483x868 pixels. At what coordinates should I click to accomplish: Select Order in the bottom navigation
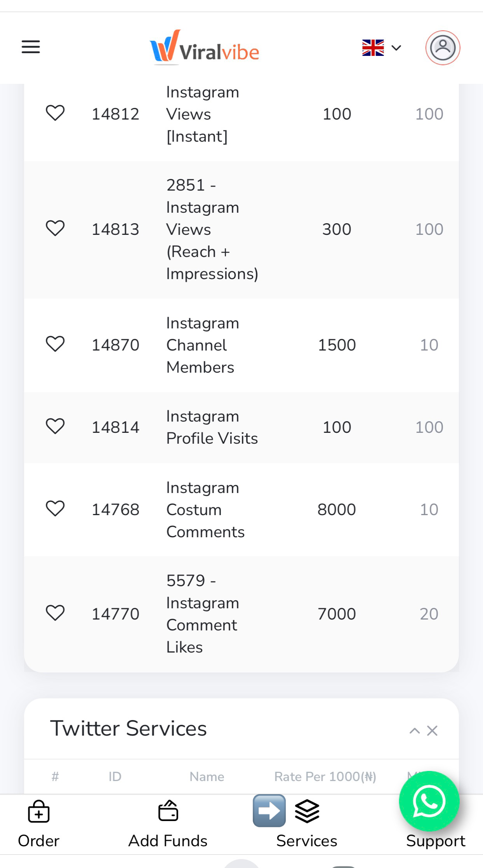coord(38,840)
